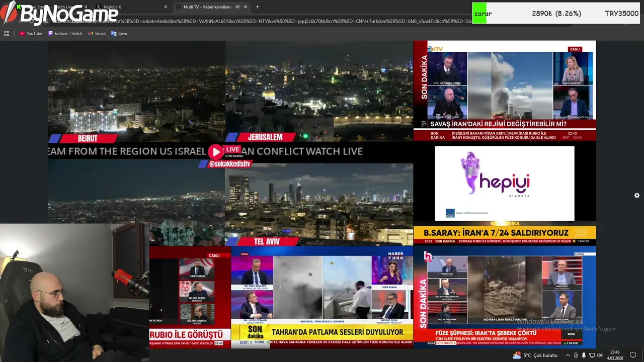Open the weather widget showing 5°C Çok bulutlu
This screenshot has height=362, width=644.
click(535, 355)
